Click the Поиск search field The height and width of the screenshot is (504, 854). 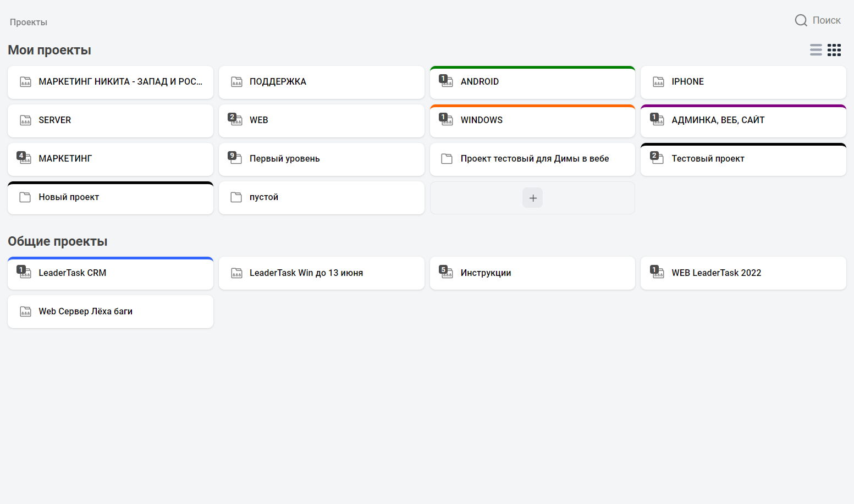click(827, 20)
